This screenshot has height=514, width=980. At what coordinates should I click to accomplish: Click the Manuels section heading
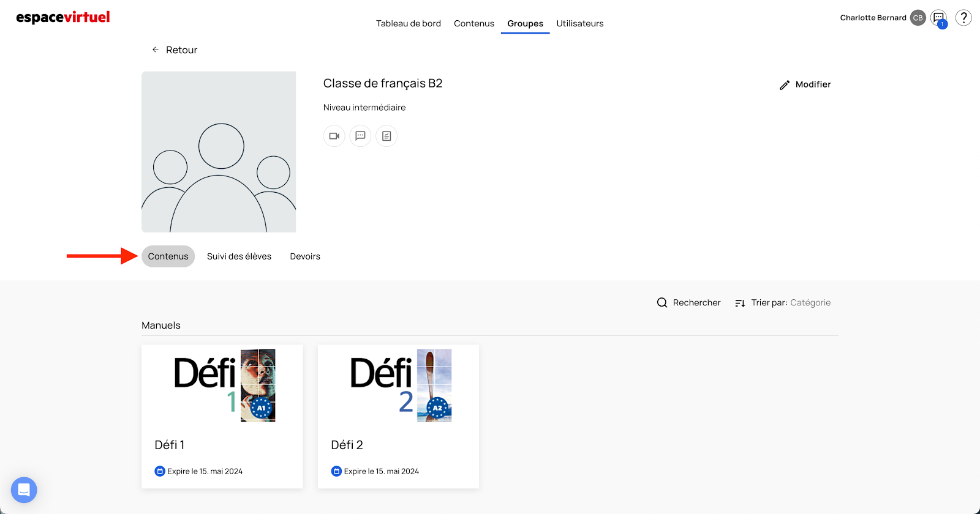(x=161, y=326)
